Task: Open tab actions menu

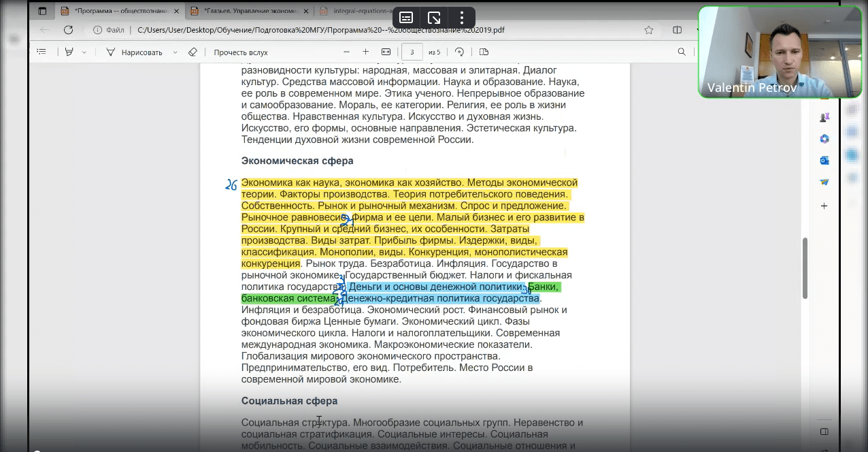Action: [42, 11]
